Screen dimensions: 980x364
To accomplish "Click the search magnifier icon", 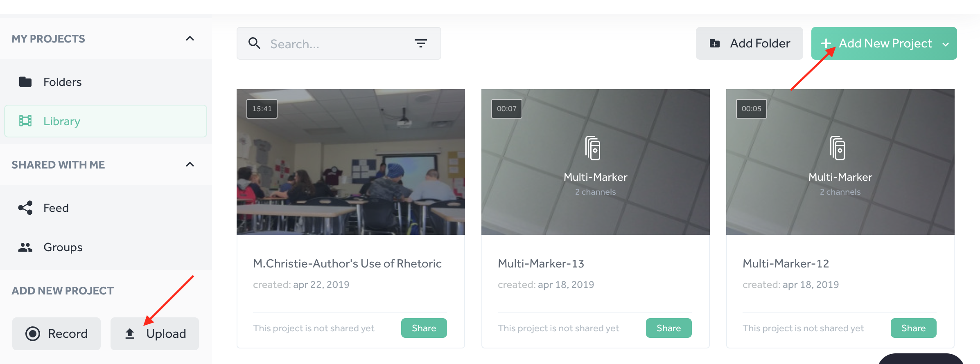I will (x=254, y=43).
